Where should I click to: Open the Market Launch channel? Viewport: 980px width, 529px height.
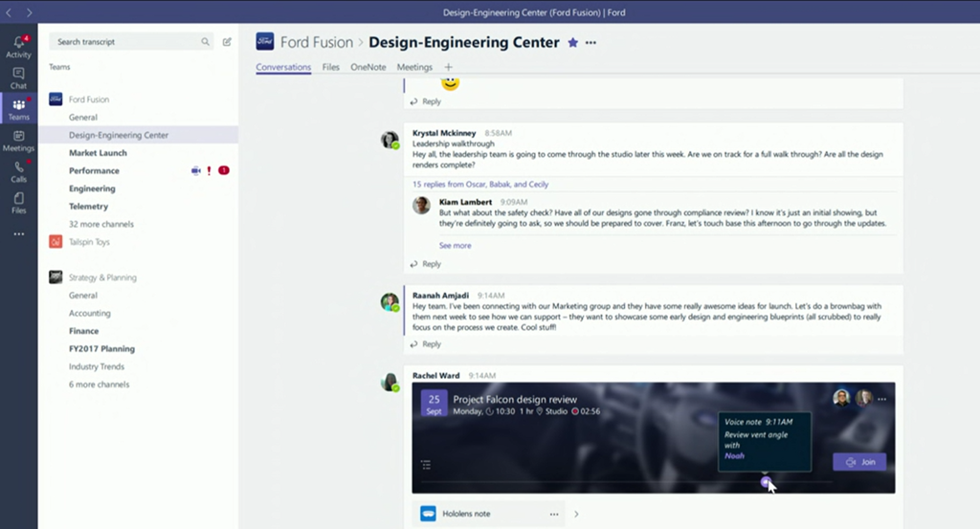click(x=98, y=153)
